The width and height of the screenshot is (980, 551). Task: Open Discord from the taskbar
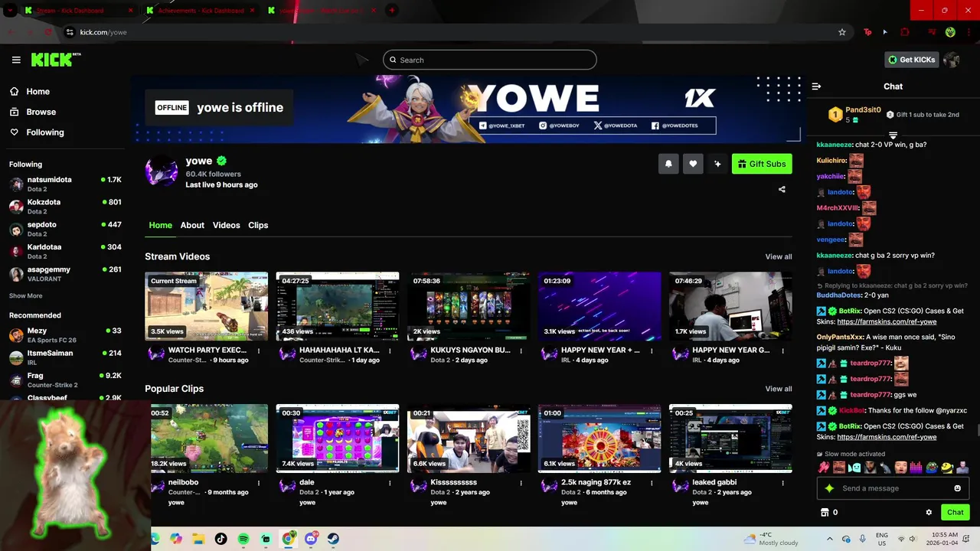311,539
